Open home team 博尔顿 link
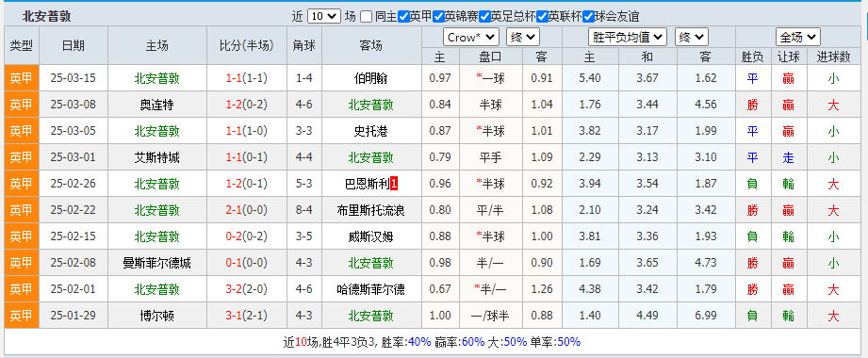 pyautogui.click(x=157, y=316)
